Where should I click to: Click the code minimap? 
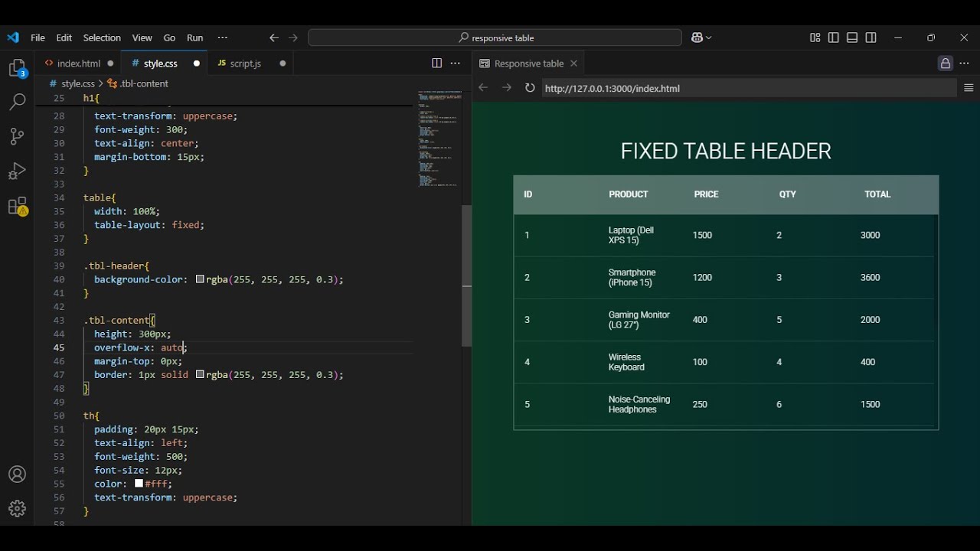pos(440,138)
